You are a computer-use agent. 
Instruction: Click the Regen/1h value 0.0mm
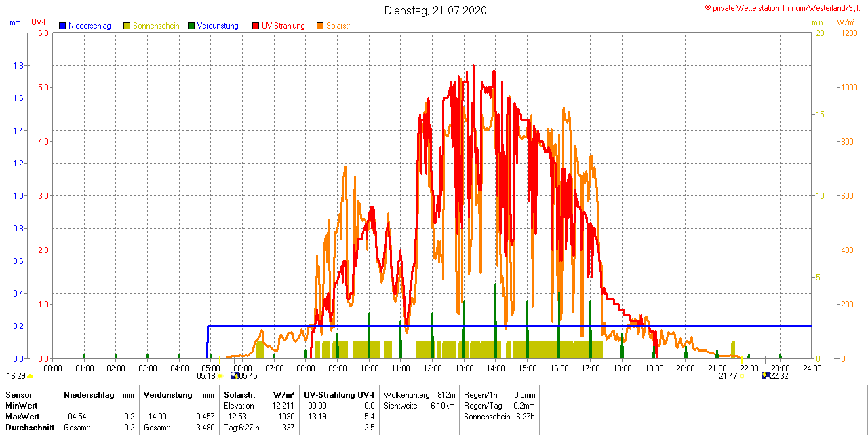click(524, 395)
